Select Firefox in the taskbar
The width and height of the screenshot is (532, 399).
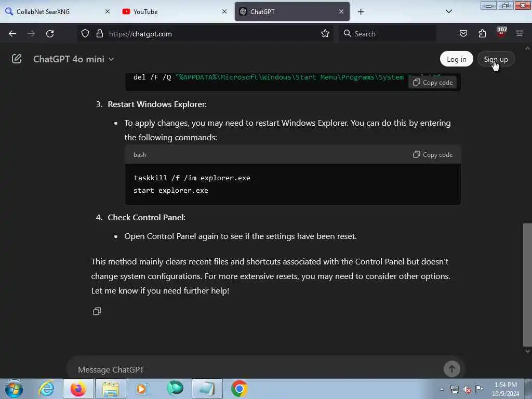tap(78, 389)
